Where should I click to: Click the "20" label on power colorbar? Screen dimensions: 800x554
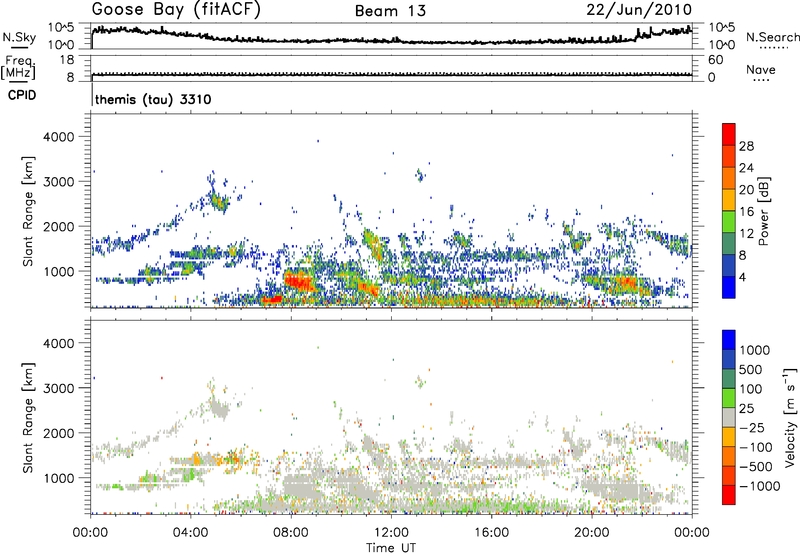tap(746, 190)
